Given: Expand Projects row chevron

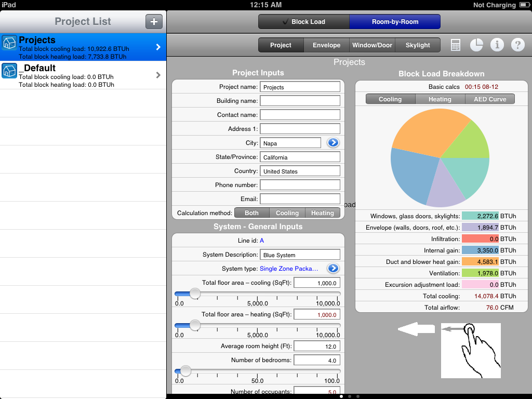Looking at the screenshot, I should 158,47.
